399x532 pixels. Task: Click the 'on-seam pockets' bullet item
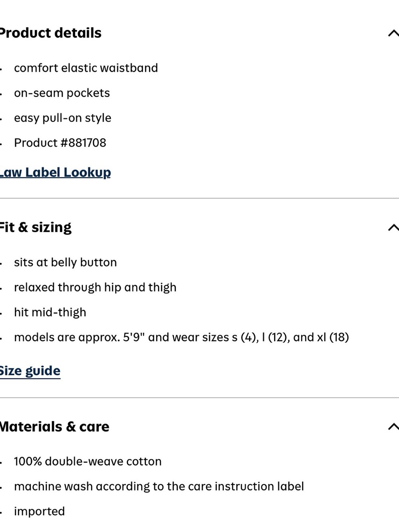coord(62,93)
